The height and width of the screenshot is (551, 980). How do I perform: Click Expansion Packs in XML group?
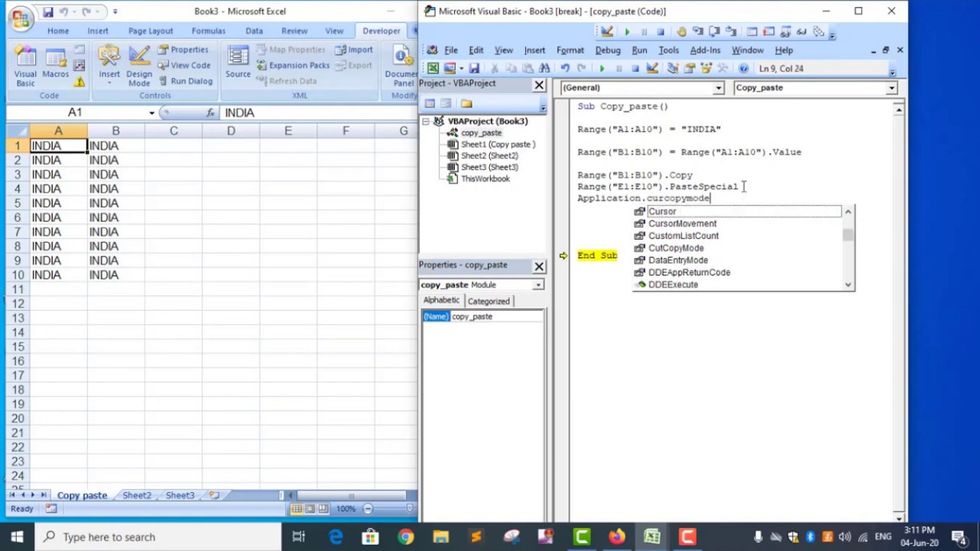point(292,65)
